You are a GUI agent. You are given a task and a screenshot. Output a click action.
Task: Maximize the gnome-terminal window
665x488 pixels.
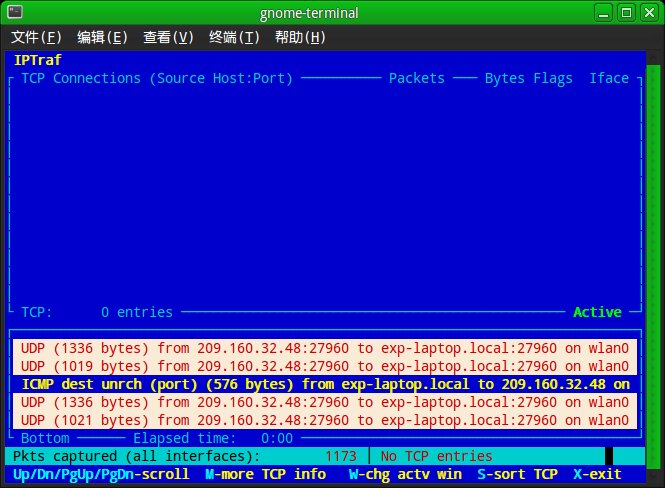point(626,13)
